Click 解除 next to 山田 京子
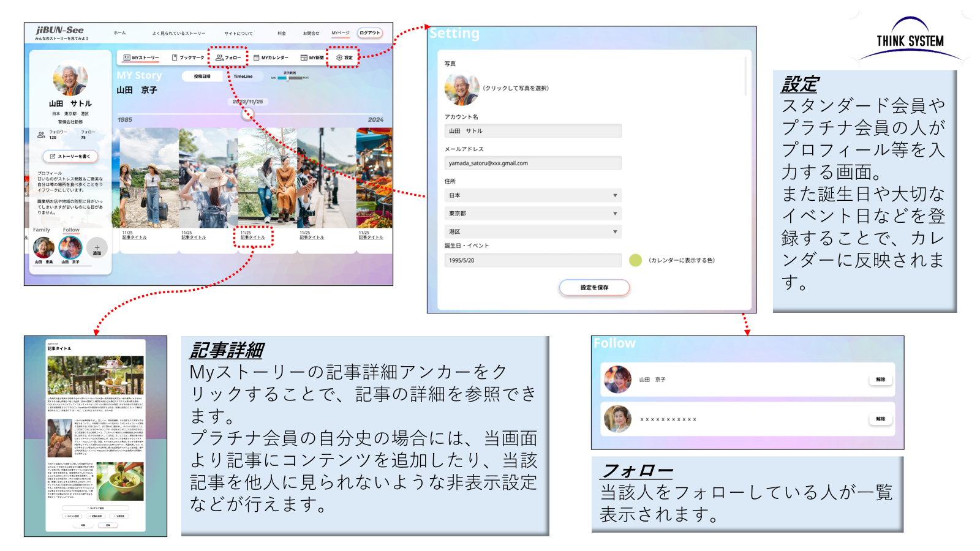 (x=880, y=380)
